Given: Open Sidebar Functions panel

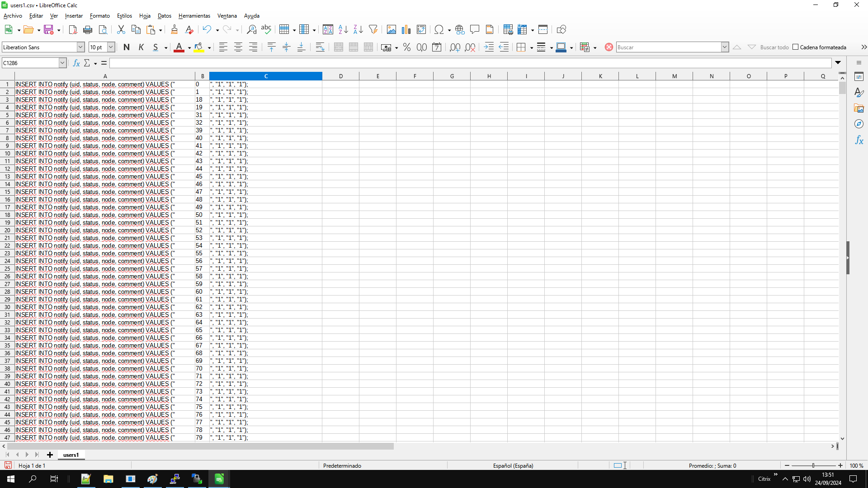Looking at the screenshot, I should point(859,141).
